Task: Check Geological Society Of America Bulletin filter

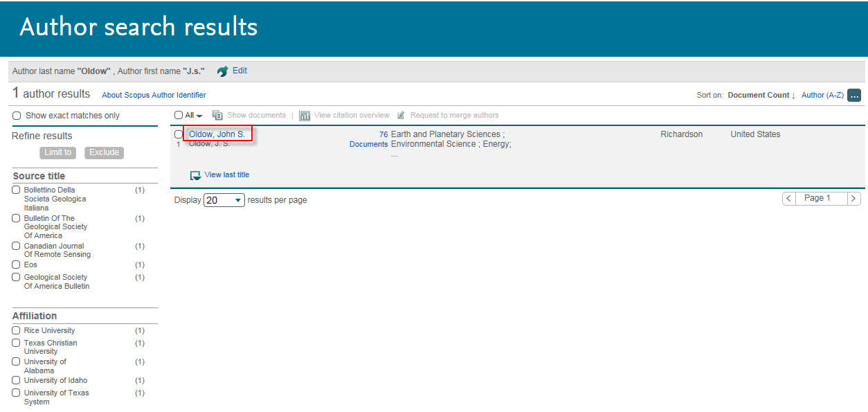Action: point(16,277)
